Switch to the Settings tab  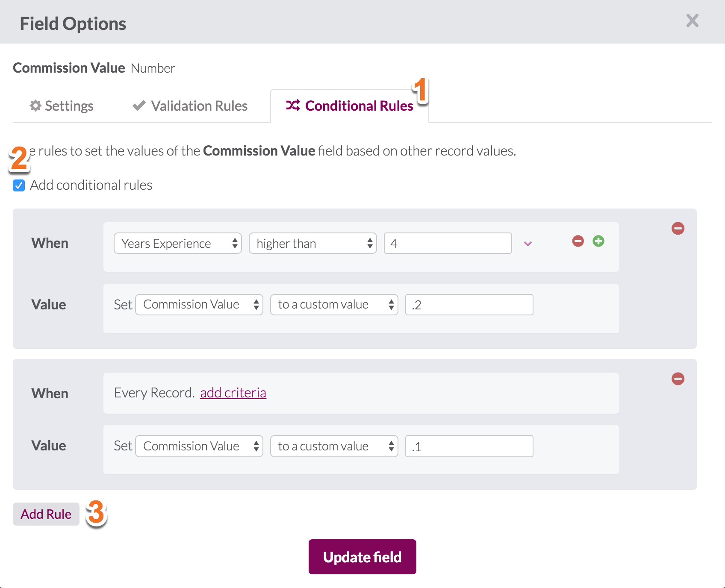pos(62,106)
